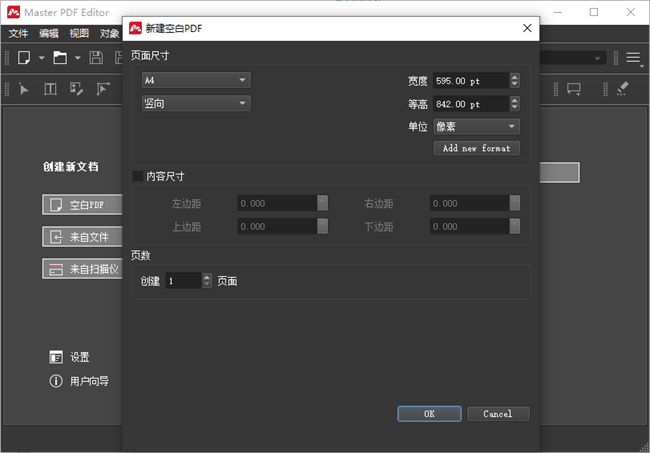The width and height of the screenshot is (650, 453).
Task: Confirm with the OK button
Action: pos(429,414)
